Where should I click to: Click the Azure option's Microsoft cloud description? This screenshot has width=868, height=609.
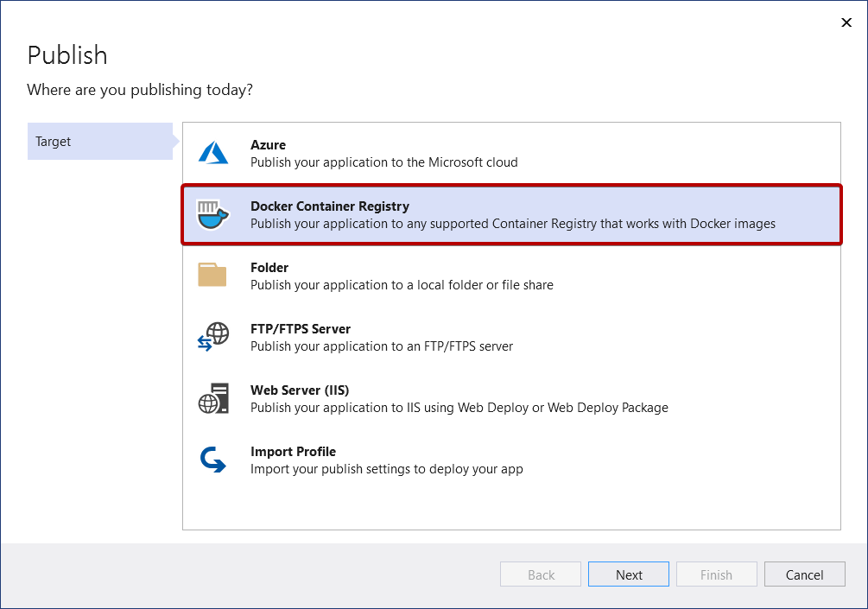tap(385, 162)
